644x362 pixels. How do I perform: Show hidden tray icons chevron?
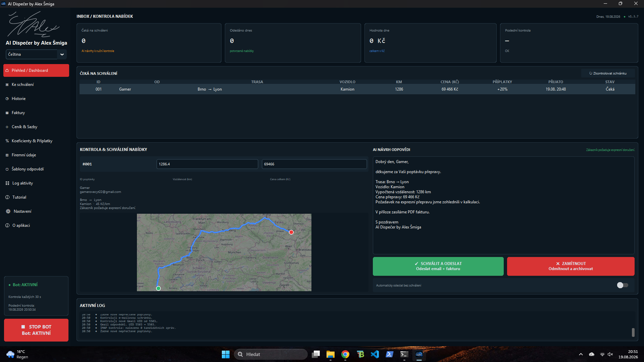[x=581, y=354]
